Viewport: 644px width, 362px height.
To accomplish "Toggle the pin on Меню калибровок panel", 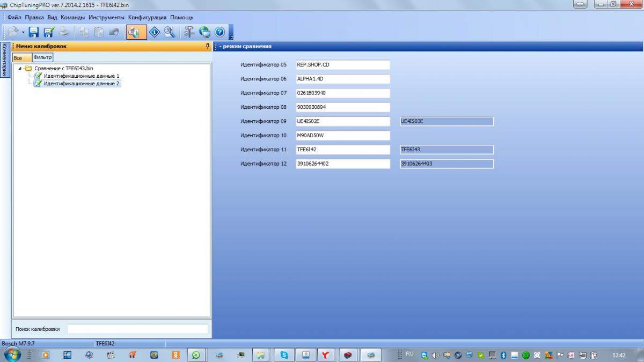I will (208, 46).
